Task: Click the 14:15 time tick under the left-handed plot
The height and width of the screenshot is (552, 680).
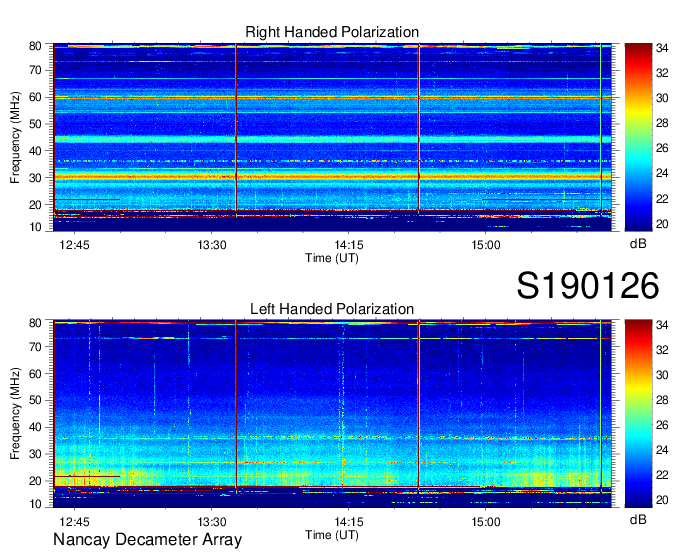Action: pos(349,522)
